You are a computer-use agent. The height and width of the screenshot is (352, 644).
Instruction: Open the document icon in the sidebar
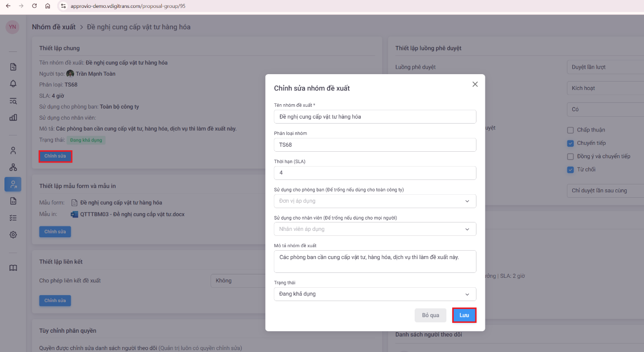coord(13,67)
